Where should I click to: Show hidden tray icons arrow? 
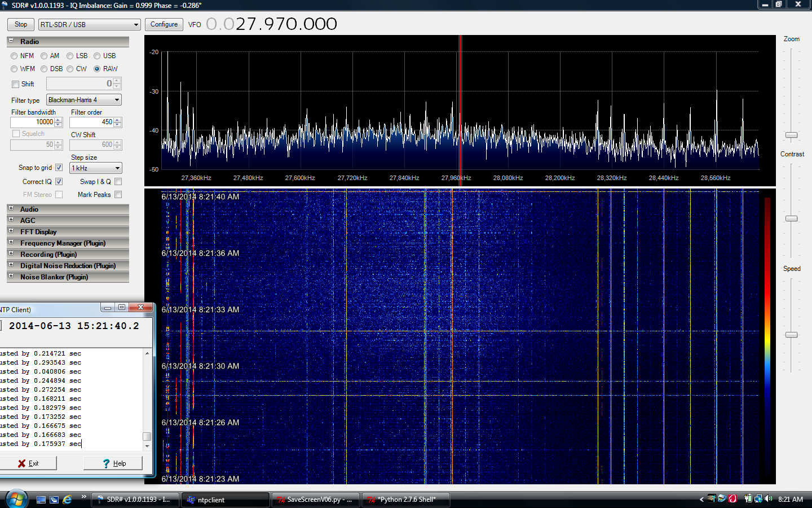[701, 499]
